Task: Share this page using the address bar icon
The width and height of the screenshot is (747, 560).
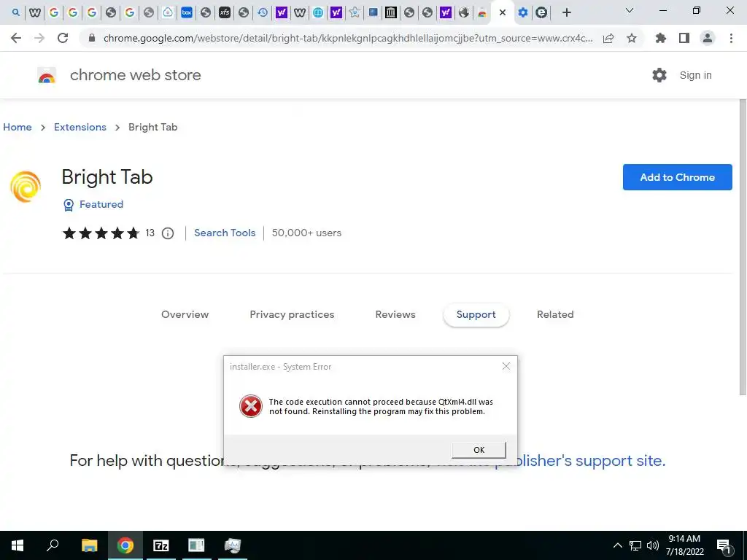Action: point(608,38)
